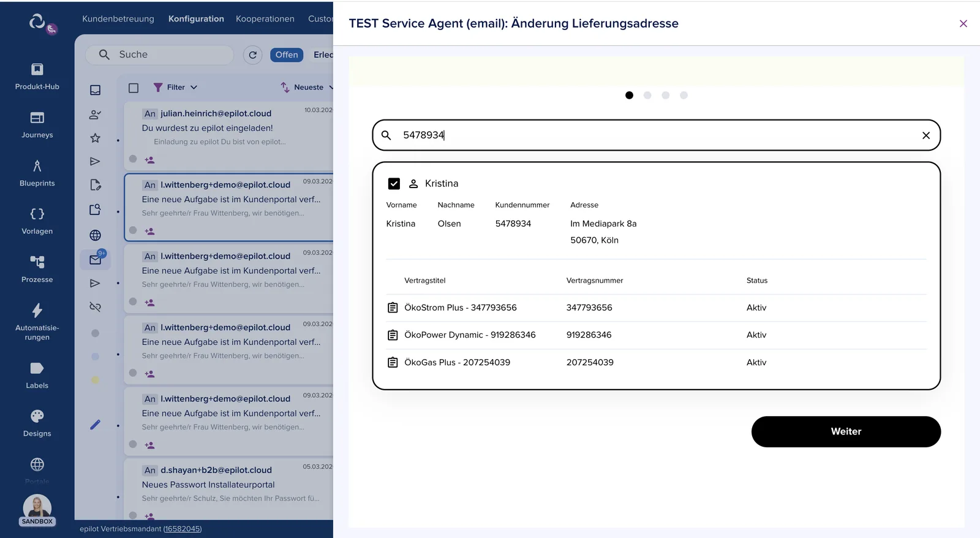980x538 pixels.
Task: Tick the select-all messages checkbox
Action: [134, 88]
